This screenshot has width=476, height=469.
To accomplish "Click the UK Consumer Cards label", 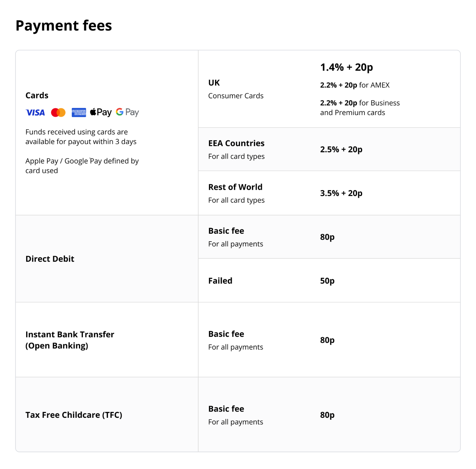I will click(x=236, y=89).
